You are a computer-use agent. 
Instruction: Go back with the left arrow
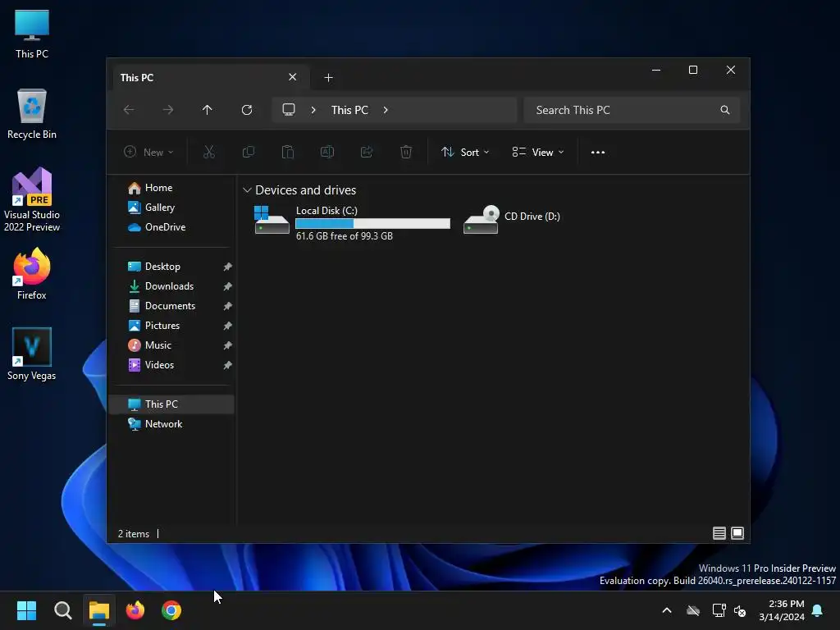point(129,110)
